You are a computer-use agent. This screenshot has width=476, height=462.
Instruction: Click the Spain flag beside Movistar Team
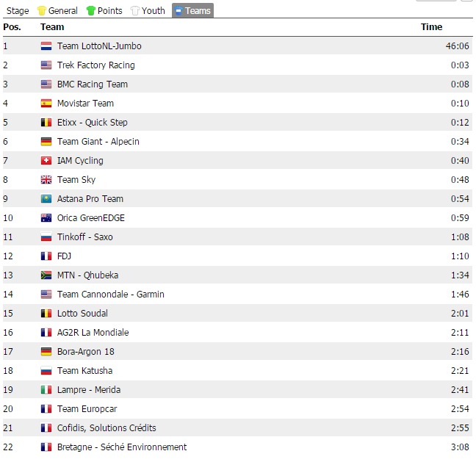point(46,104)
